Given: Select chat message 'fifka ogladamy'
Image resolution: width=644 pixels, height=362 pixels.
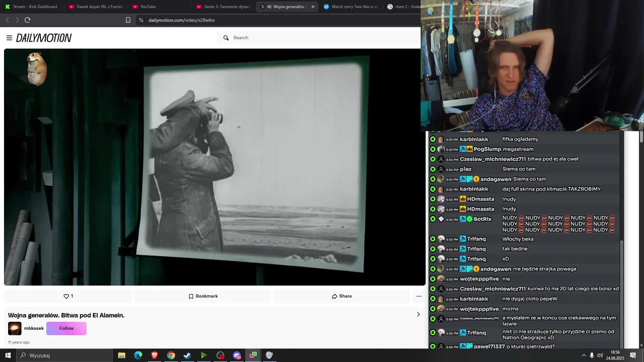Looking at the screenshot, I should coord(520,139).
